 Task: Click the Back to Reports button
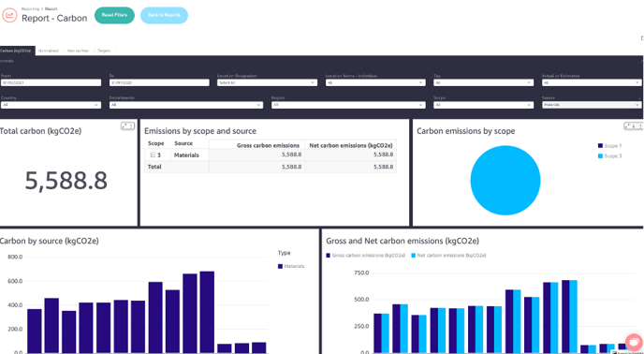[165, 15]
